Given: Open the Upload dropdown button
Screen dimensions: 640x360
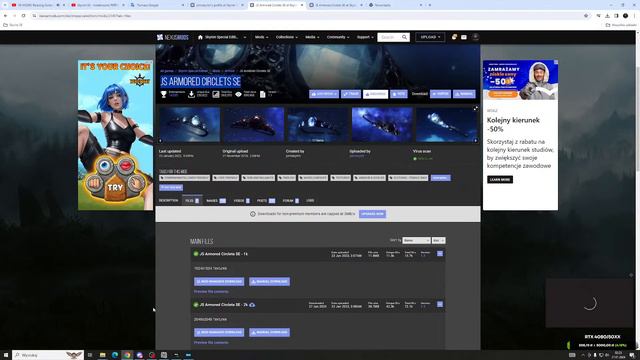Looking at the screenshot, I should (430, 37).
